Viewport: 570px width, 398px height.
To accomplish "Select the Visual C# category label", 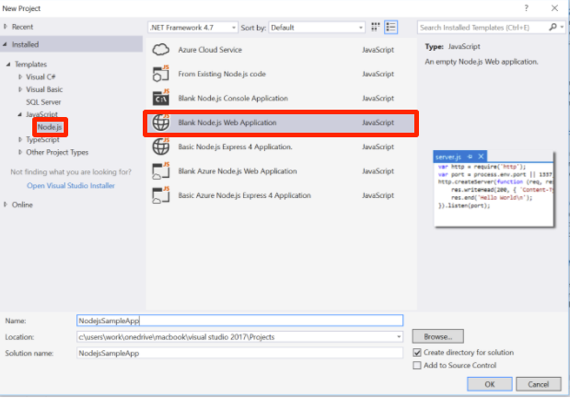I will [x=40, y=77].
